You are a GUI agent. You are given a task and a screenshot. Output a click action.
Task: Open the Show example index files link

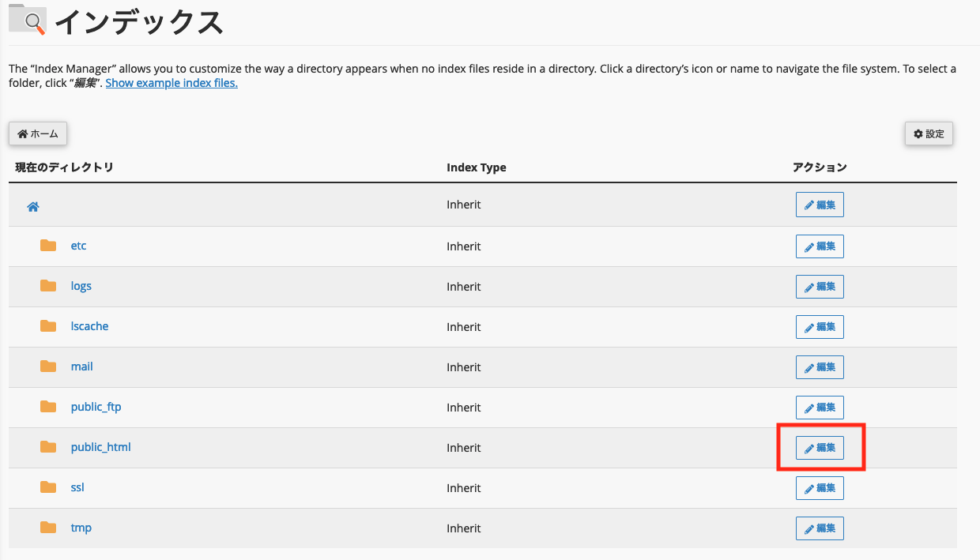171,83
